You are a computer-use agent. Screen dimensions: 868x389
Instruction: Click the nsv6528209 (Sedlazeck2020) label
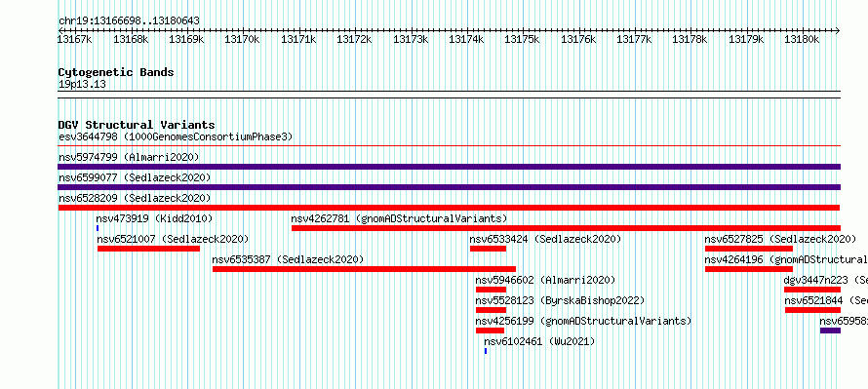pos(135,198)
